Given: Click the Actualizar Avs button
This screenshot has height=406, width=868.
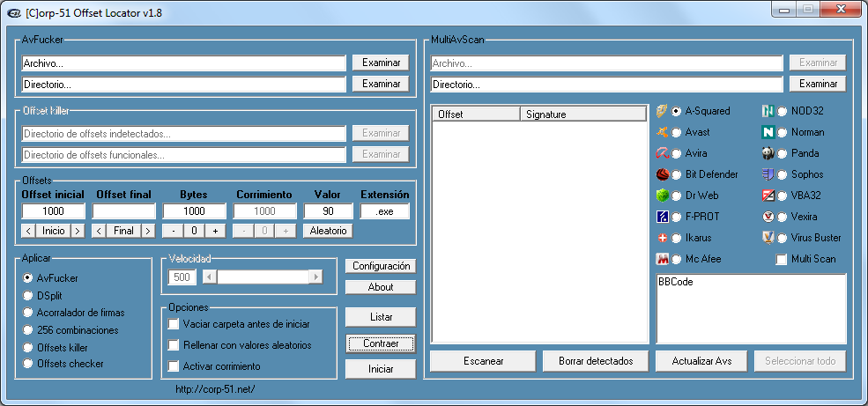Looking at the screenshot, I should click(702, 361).
